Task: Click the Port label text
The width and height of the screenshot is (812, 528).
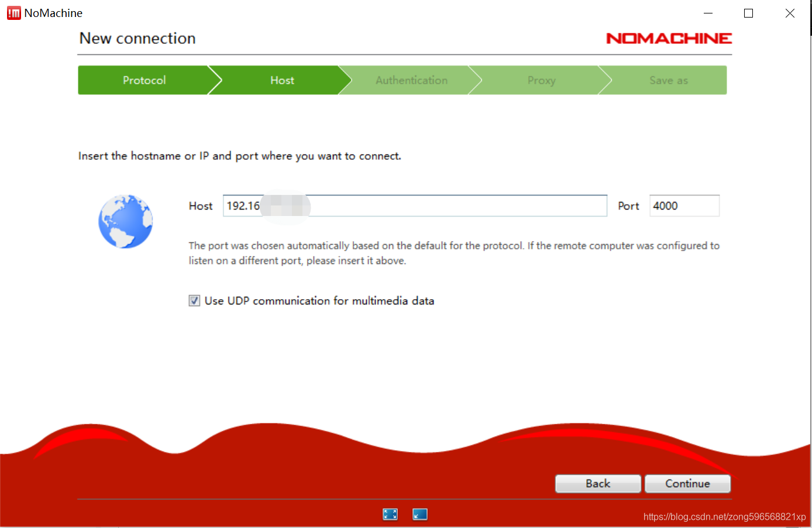Action: point(629,206)
